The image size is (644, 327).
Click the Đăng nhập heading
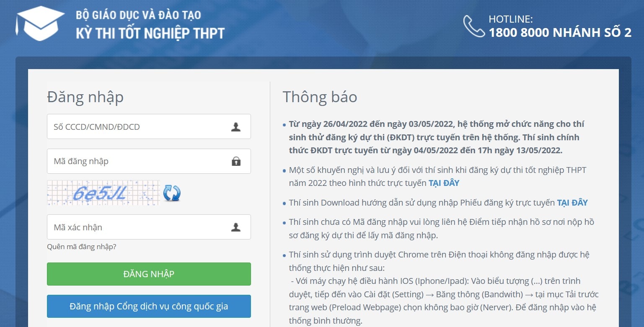85,98
